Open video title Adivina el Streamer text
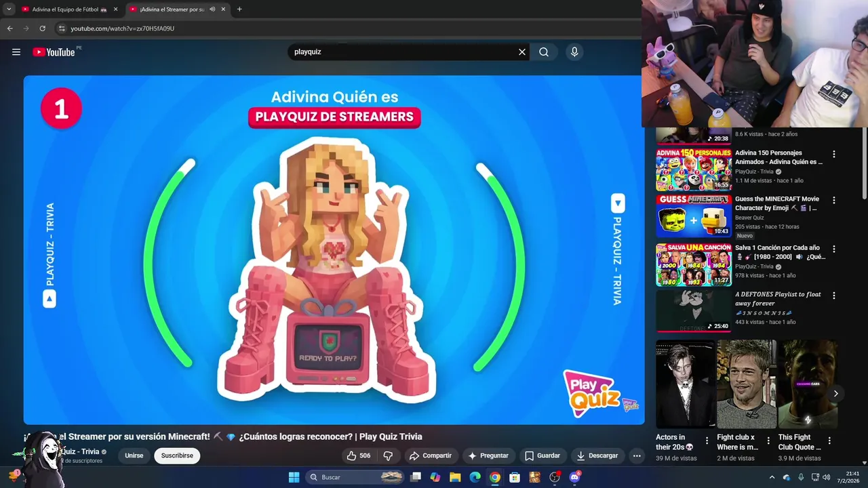The width and height of the screenshot is (868, 488). coord(222,436)
